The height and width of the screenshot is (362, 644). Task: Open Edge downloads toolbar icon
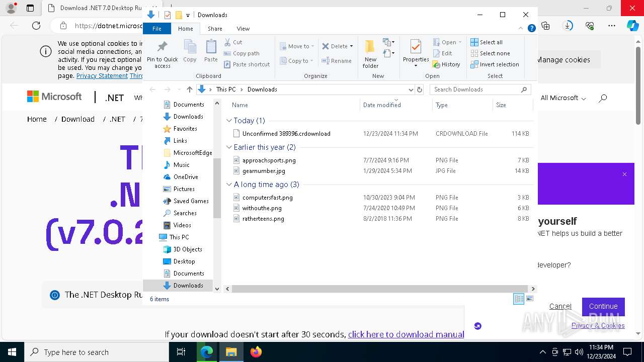point(568,26)
